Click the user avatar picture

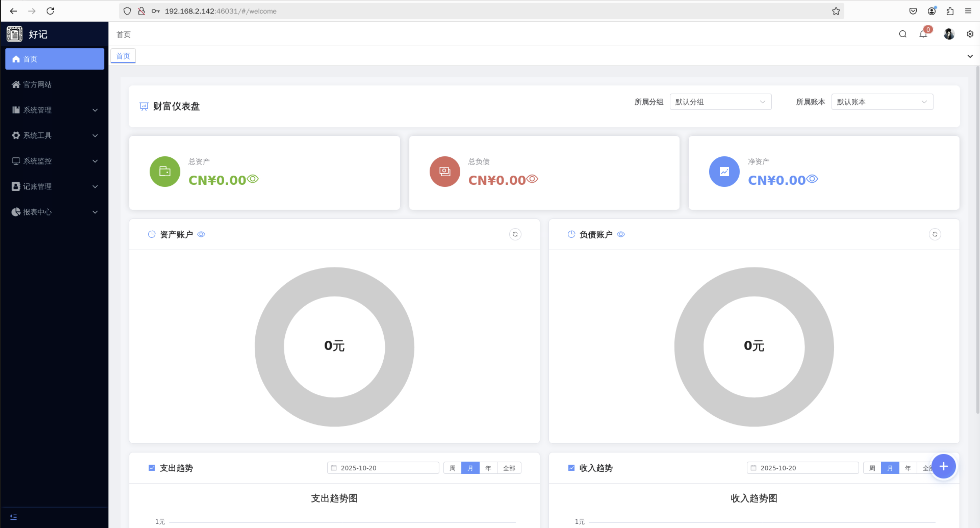pos(949,34)
